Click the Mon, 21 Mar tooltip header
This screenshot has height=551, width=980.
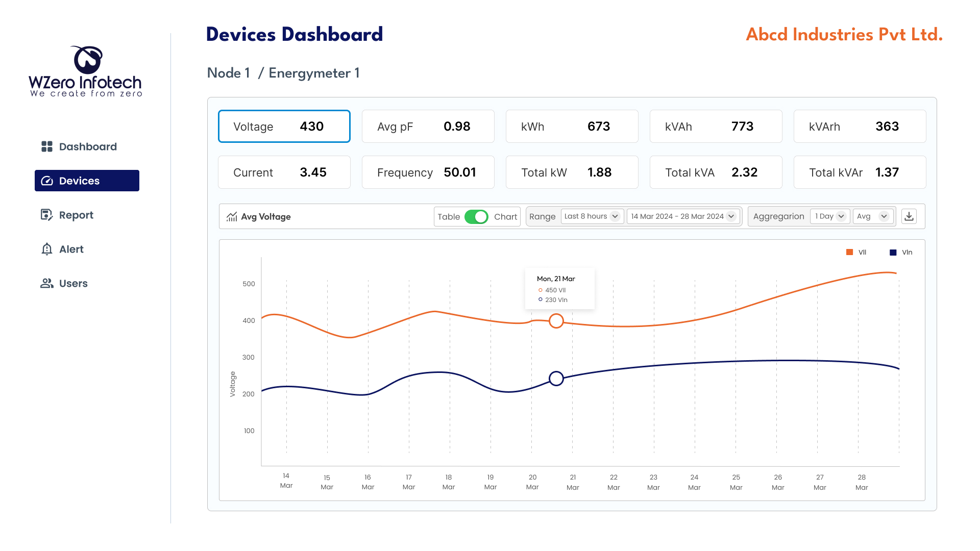(x=556, y=279)
